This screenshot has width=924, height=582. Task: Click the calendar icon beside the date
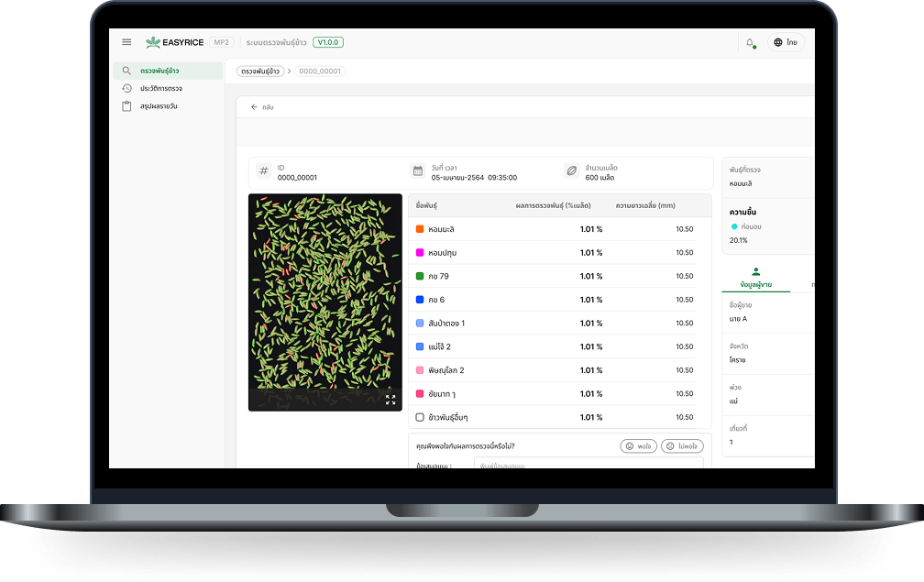click(418, 170)
